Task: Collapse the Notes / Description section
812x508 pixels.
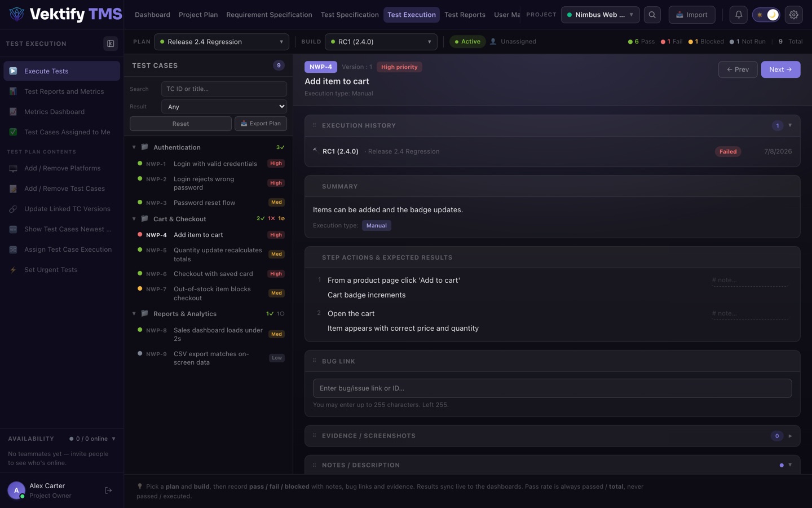Action: 790,465
